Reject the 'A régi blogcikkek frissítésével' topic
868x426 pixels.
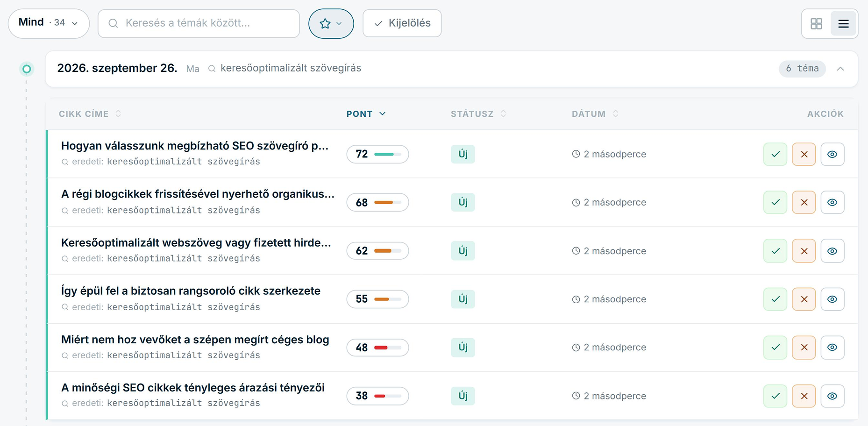pos(804,202)
